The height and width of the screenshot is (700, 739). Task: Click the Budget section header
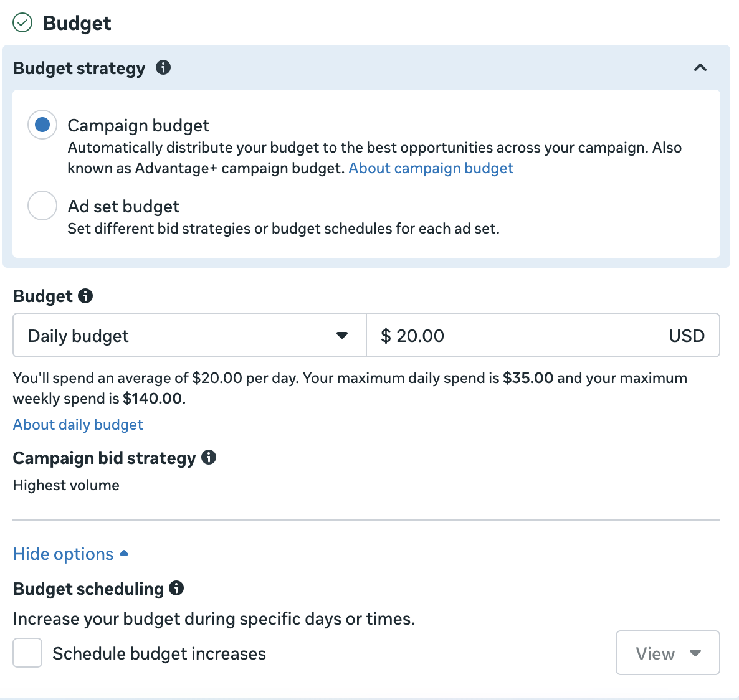point(77,22)
